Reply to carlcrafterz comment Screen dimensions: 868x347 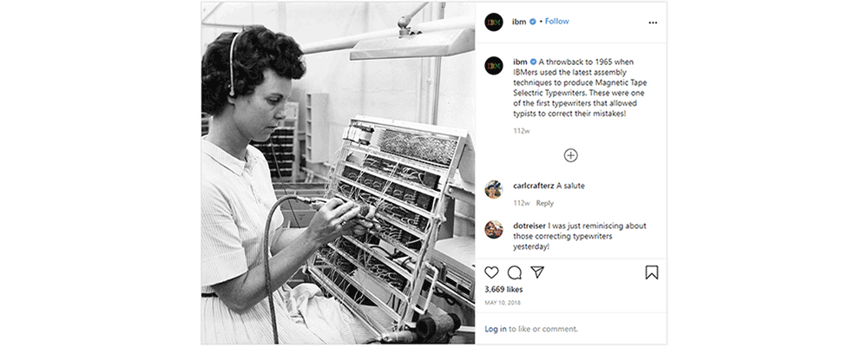point(545,203)
